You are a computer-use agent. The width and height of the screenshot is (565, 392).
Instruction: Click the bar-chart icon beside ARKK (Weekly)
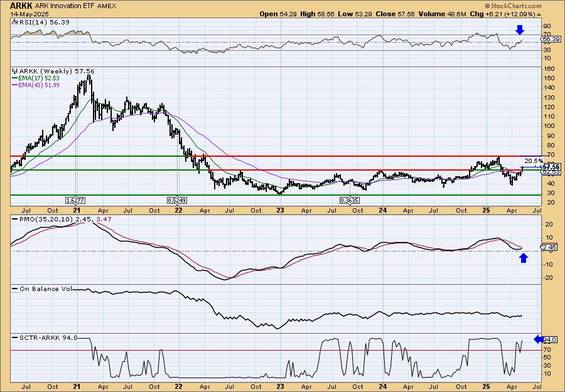click(14, 72)
